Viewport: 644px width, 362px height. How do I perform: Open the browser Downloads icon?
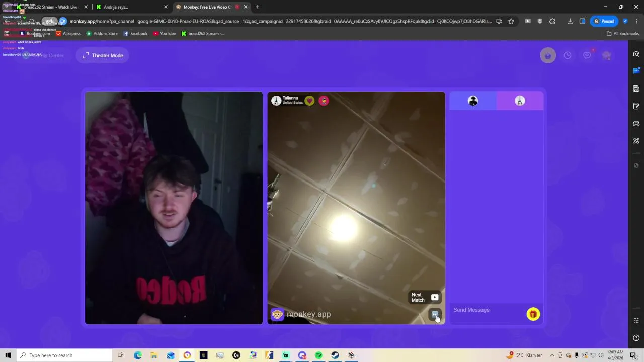click(570, 21)
